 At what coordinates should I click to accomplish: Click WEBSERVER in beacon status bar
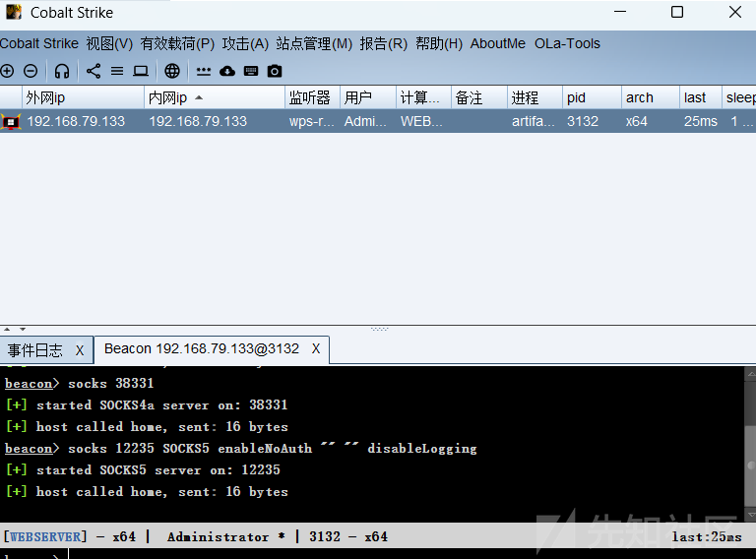click(x=45, y=536)
